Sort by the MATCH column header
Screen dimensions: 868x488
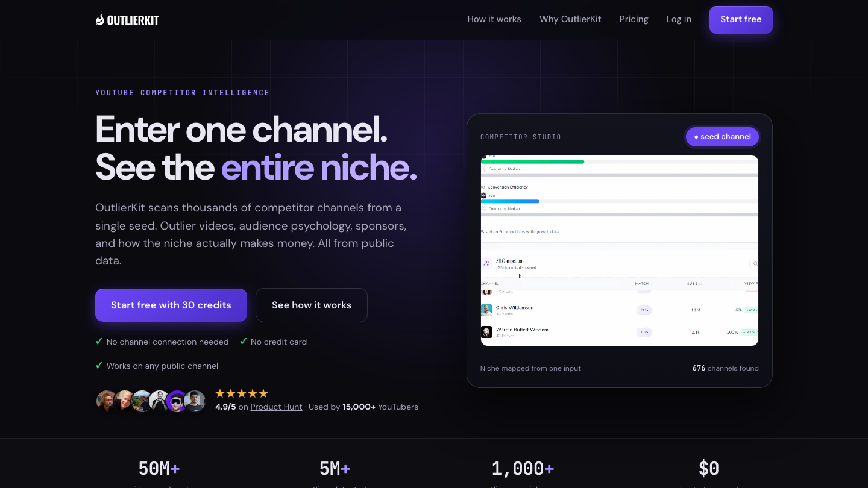point(644,283)
